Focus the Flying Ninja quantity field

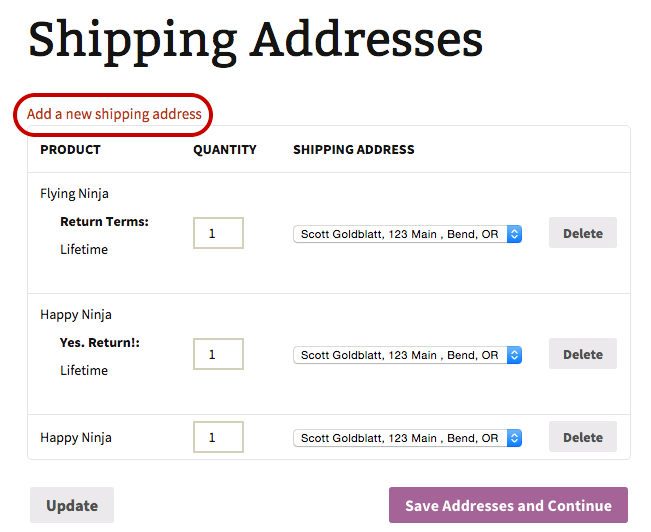[218, 233]
